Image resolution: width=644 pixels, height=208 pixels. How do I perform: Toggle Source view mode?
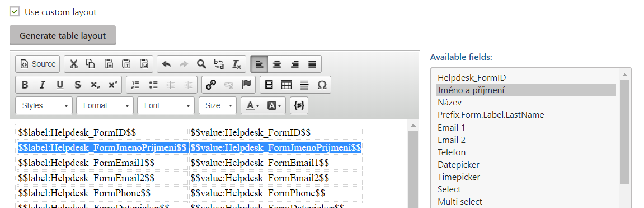pos(37,64)
